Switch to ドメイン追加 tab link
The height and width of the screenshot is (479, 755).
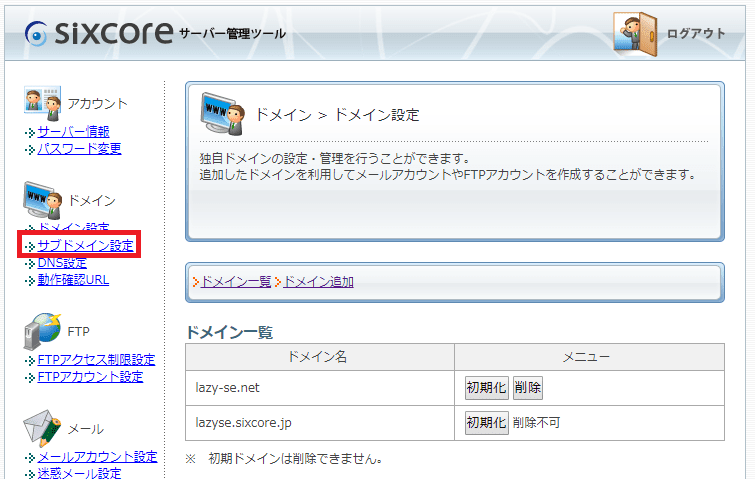[x=319, y=282]
